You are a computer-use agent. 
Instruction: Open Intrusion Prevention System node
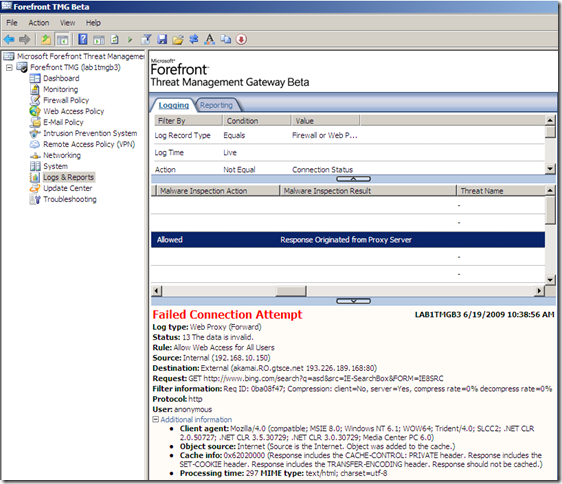point(90,133)
